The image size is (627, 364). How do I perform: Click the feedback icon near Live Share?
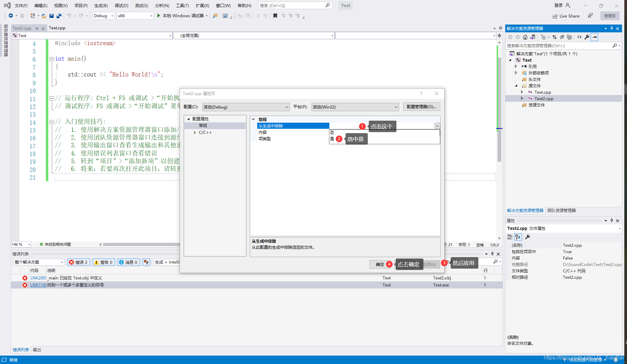[590, 16]
